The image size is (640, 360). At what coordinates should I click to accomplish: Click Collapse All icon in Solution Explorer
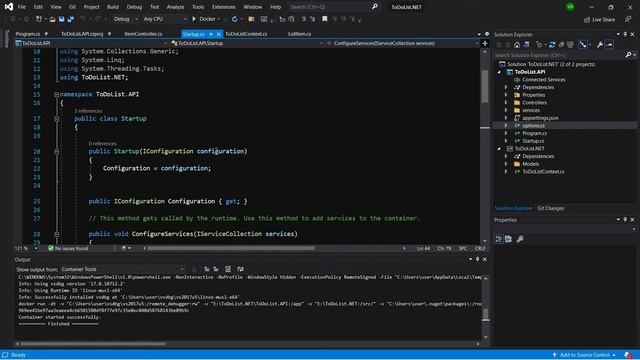click(x=561, y=44)
